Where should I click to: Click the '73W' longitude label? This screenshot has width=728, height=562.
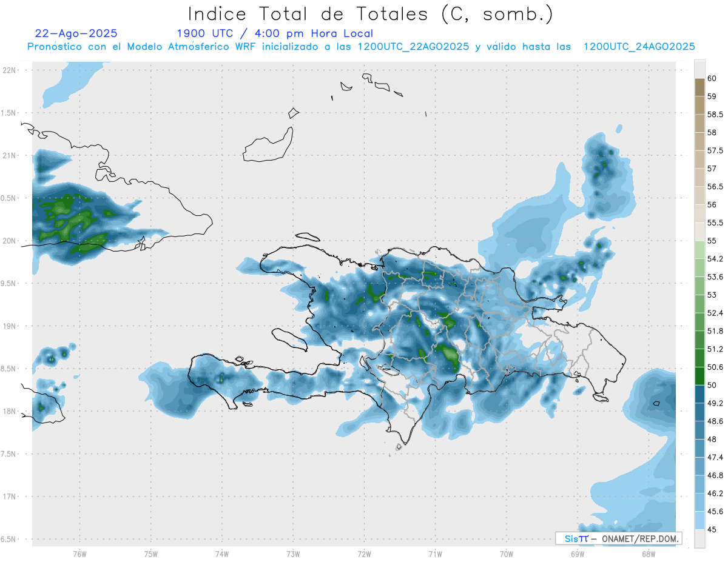click(x=293, y=554)
